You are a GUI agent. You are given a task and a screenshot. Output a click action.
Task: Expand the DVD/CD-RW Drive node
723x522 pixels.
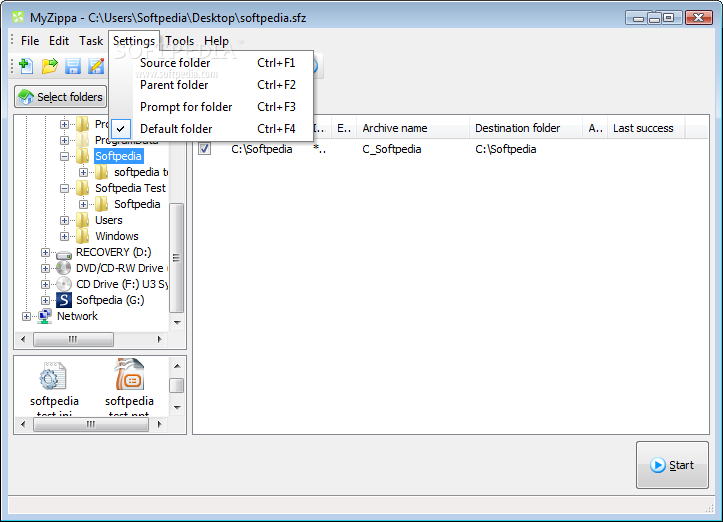point(45,268)
